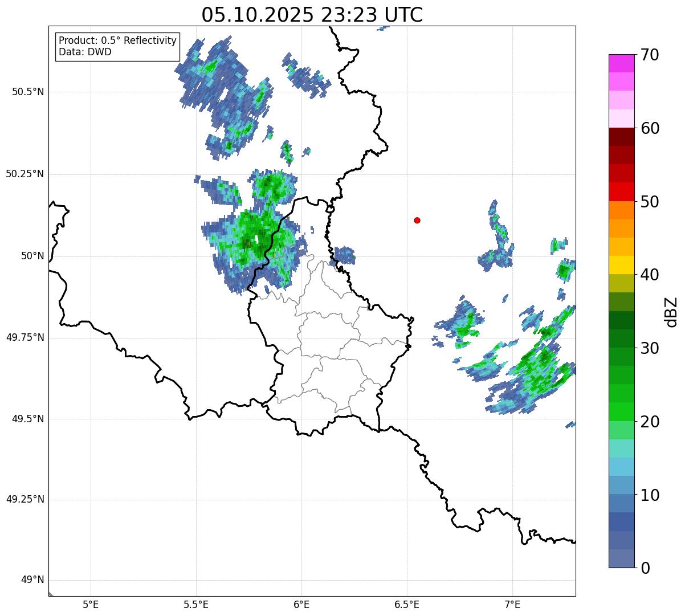The height and width of the screenshot is (616, 685).
Task: Click the colorbar tick label '30'
Action: pos(649,348)
